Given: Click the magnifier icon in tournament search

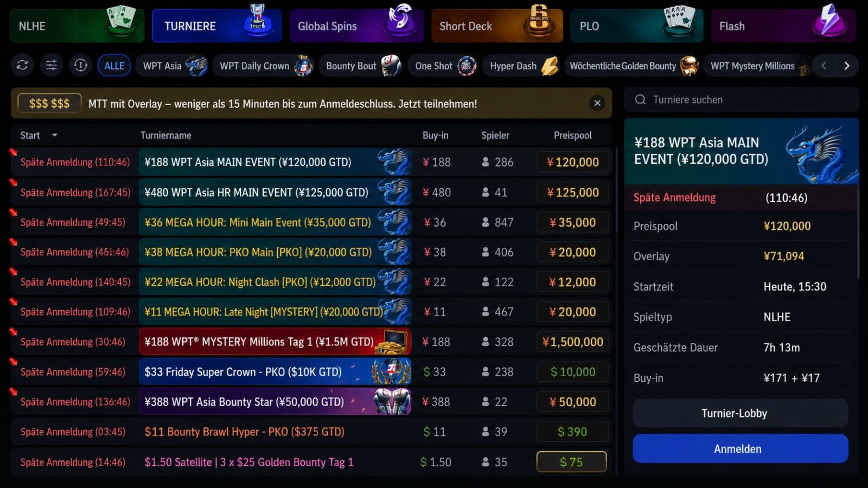Looking at the screenshot, I should [640, 99].
